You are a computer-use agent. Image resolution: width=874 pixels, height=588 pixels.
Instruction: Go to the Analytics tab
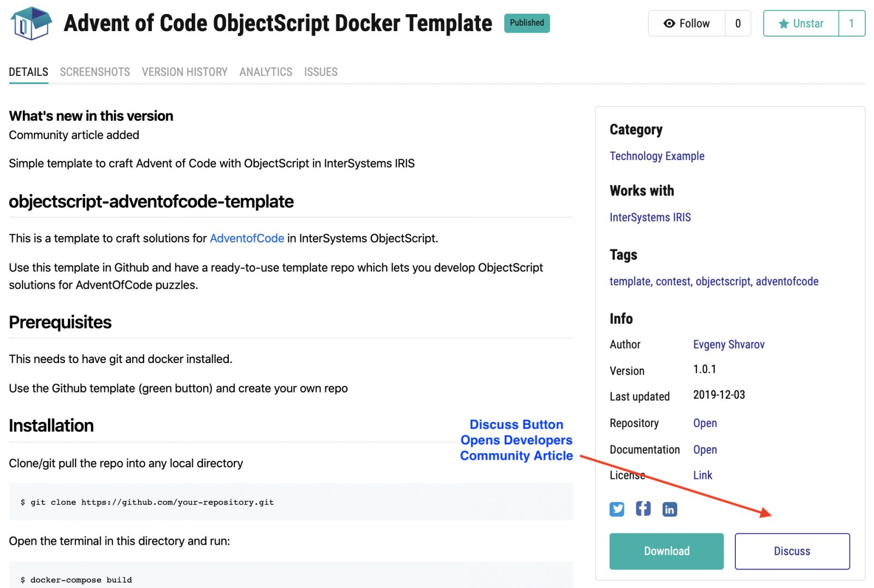pyautogui.click(x=266, y=72)
